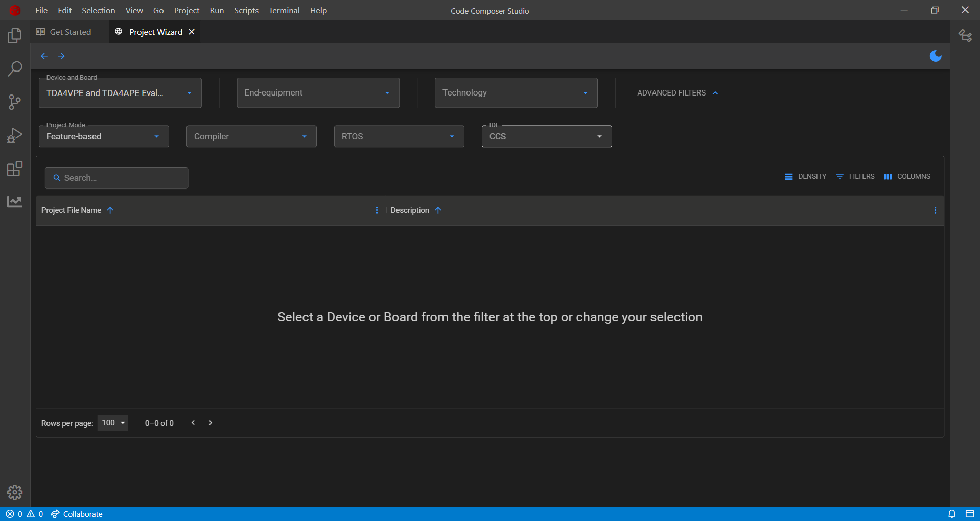The width and height of the screenshot is (980, 521).
Task: Open the Explorer view in sidebar
Action: point(15,36)
